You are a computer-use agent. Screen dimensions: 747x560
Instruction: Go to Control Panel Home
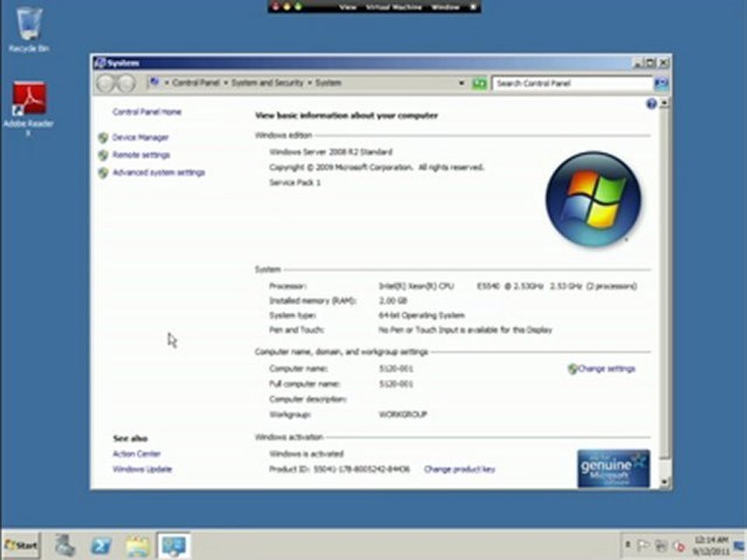[x=147, y=112]
